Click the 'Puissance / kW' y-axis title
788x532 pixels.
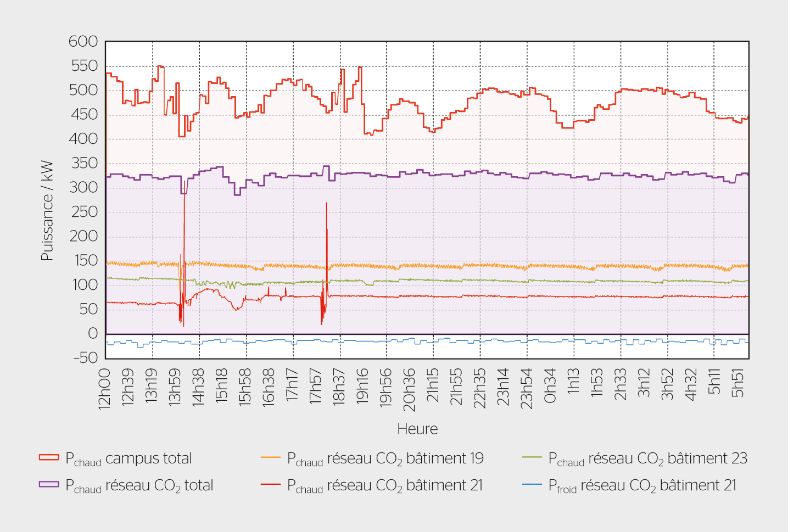pos(47,210)
